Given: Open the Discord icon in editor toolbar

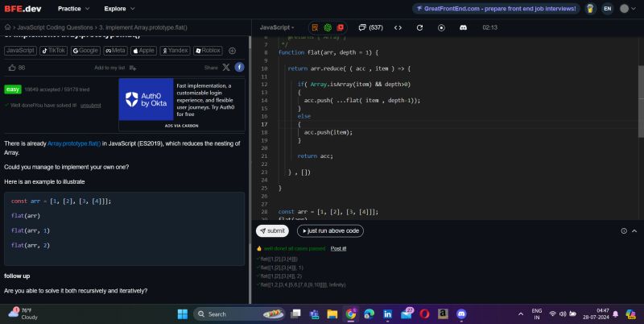Looking at the screenshot, I should 463,27.
